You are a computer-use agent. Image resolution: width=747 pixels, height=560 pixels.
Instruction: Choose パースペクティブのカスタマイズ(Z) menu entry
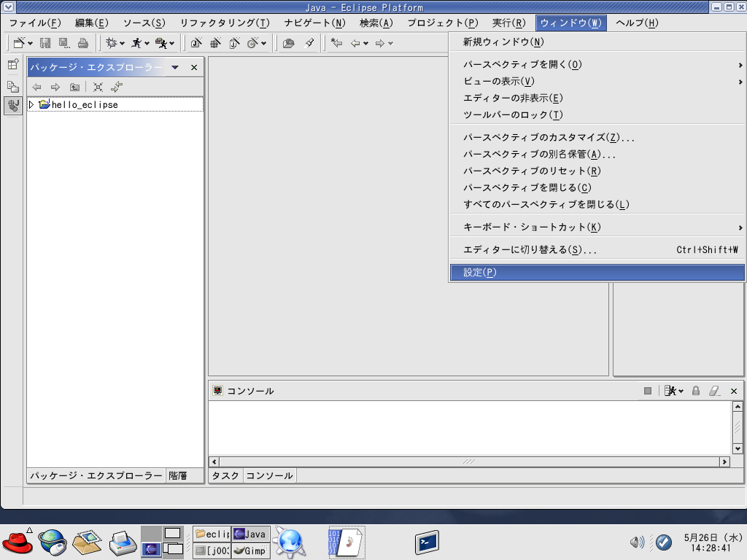(597, 138)
